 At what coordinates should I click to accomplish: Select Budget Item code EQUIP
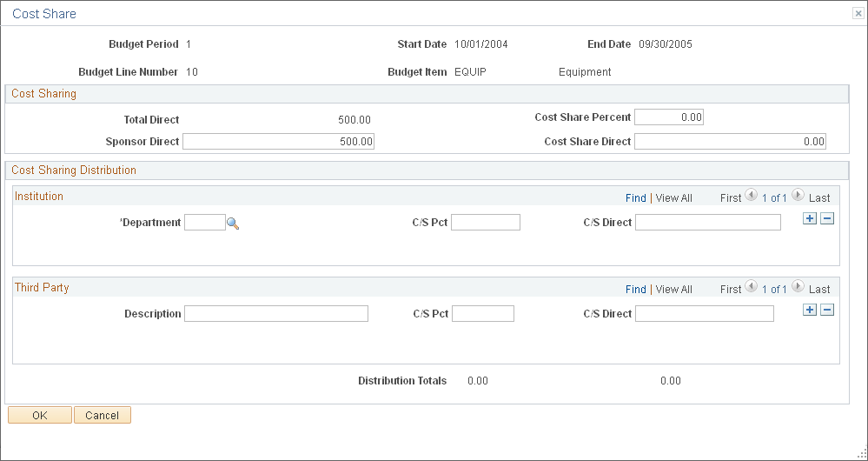[x=471, y=72]
